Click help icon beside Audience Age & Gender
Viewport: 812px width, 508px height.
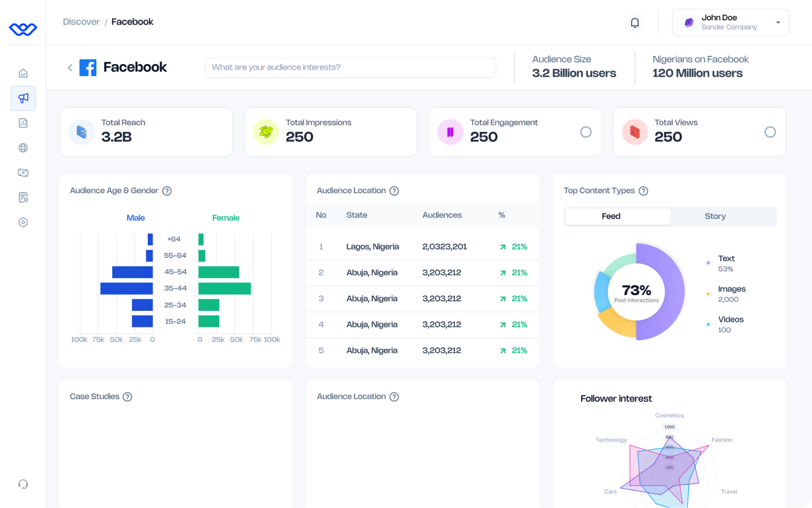click(x=167, y=191)
